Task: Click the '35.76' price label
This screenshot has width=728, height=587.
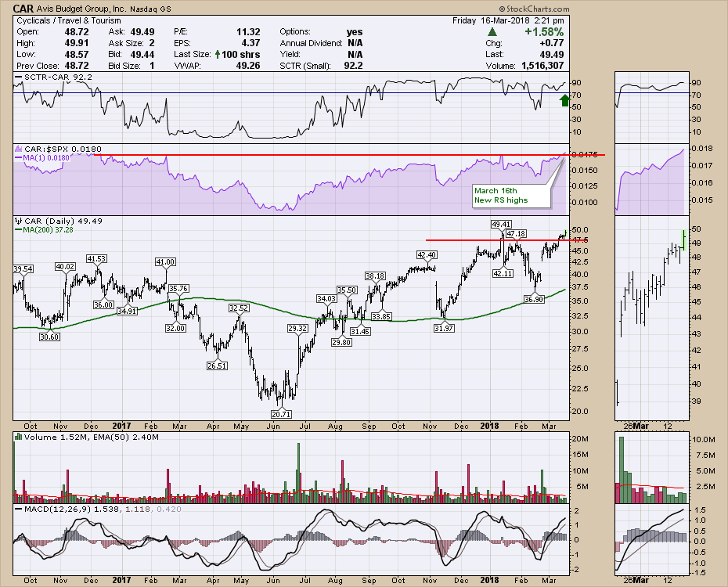Action: (178, 288)
